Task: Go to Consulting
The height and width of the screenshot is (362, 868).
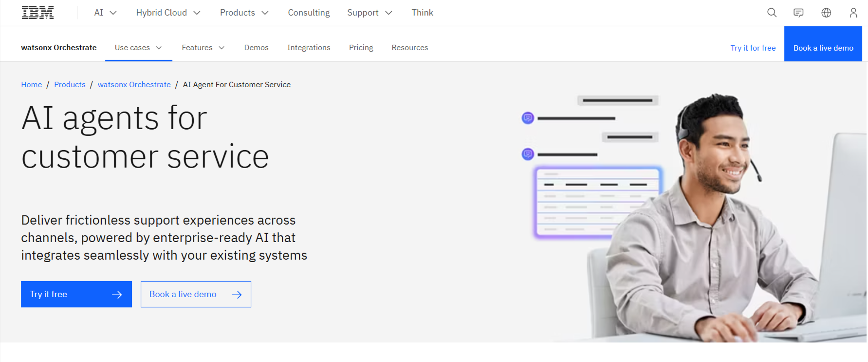Action: click(309, 13)
